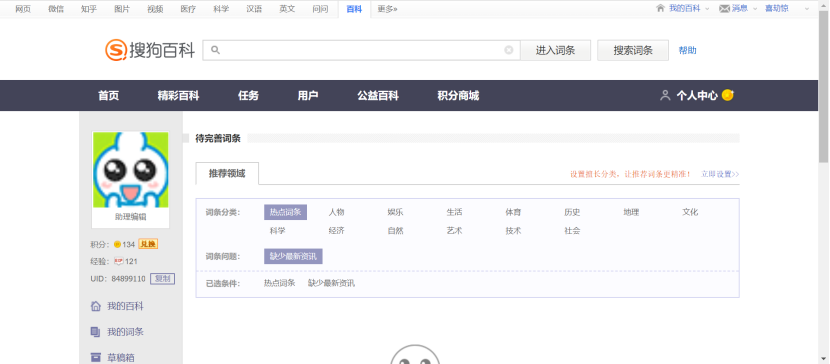This screenshot has width=830, height=364.
Task: Select the 生活 category filter
Action: pyautogui.click(x=454, y=212)
